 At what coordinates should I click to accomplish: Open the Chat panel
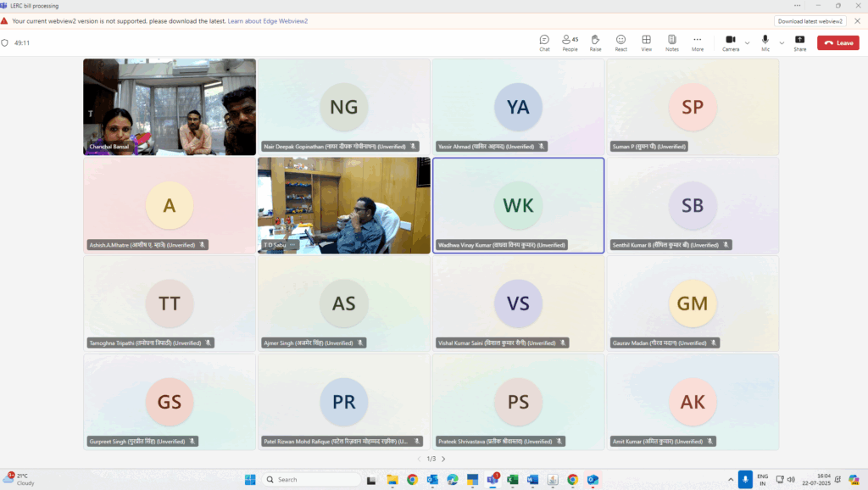click(544, 42)
